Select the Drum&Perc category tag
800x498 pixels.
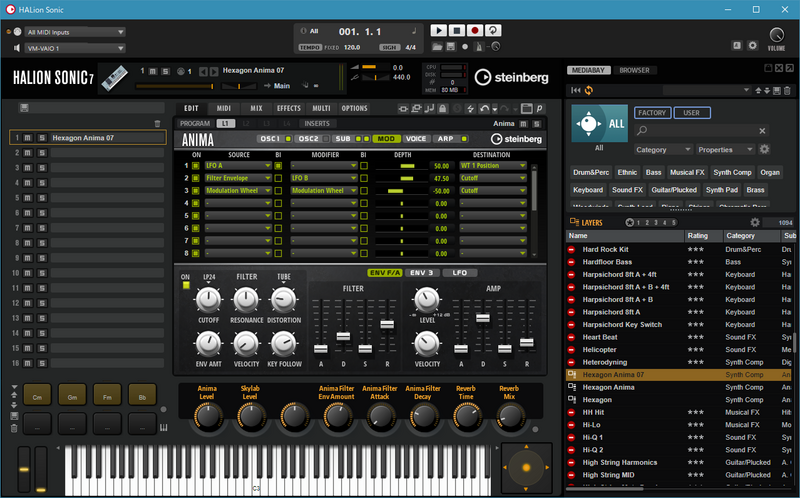click(x=590, y=172)
